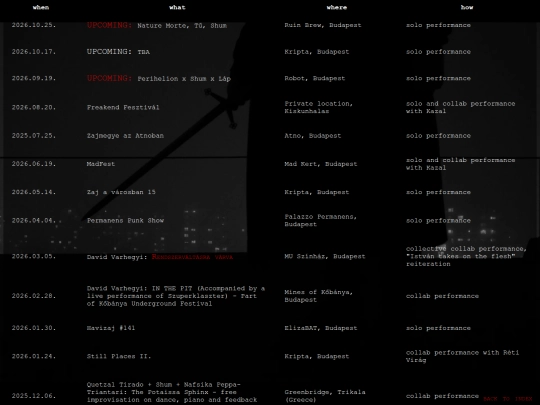Image resolution: width=540 pixels, height=405 pixels.
Task: Click the 'Kripta, Budapest' venue for Still Places II.
Action: pyautogui.click(x=317, y=356)
